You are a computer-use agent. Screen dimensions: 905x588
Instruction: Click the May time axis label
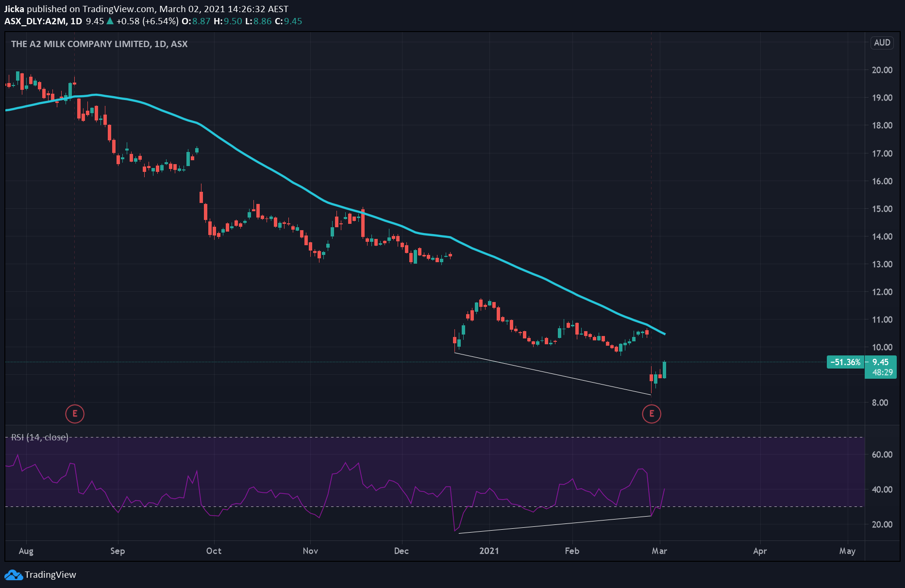click(847, 551)
